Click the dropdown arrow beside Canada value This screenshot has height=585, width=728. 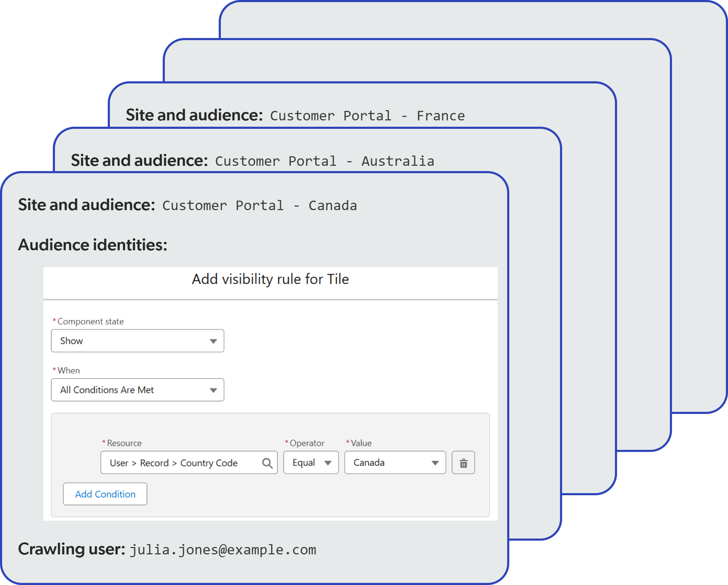click(x=435, y=463)
